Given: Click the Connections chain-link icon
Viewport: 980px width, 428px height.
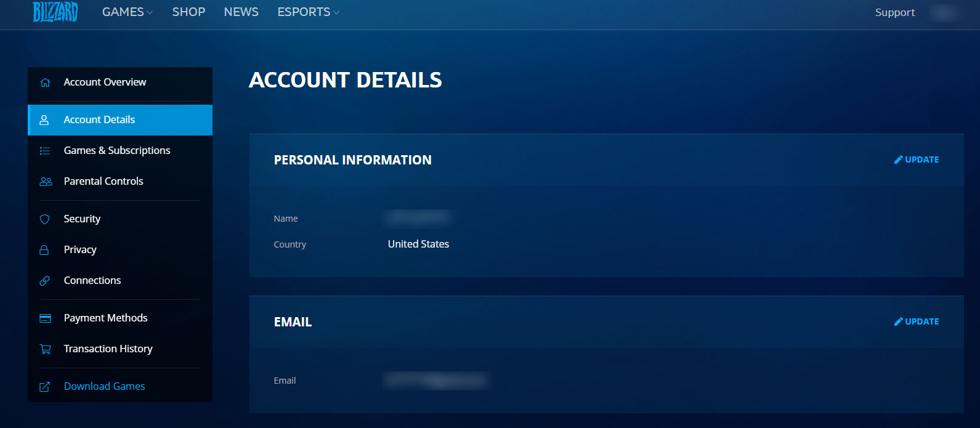Looking at the screenshot, I should click(45, 281).
